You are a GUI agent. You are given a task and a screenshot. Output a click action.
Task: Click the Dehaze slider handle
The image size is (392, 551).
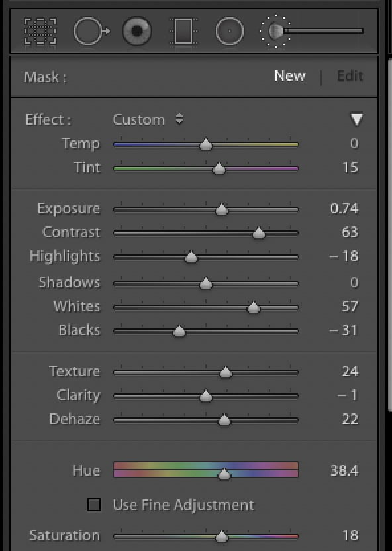[x=224, y=420]
